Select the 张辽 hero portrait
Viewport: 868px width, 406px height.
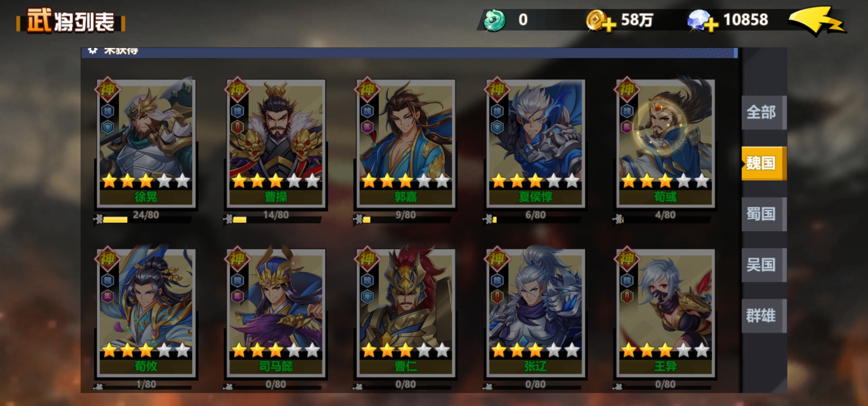[535, 312]
